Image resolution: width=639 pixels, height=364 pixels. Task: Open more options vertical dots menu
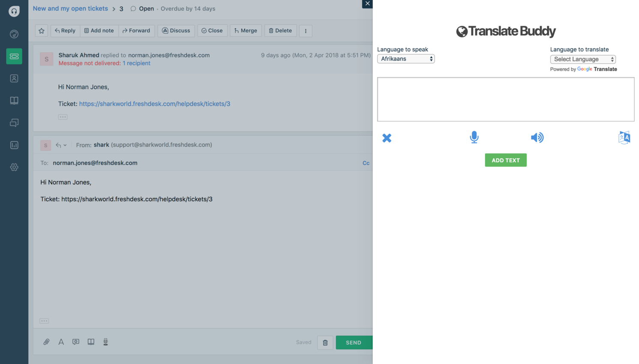click(306, 31)
